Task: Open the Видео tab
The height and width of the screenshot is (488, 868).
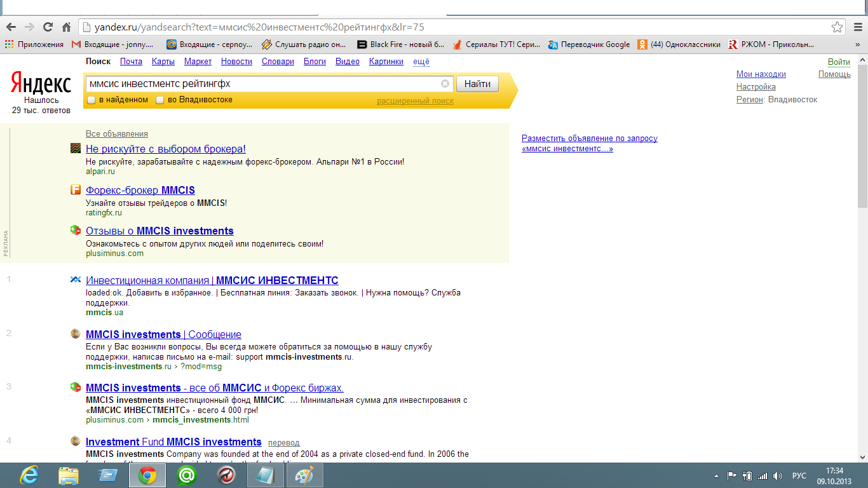Action: [347, 62]
